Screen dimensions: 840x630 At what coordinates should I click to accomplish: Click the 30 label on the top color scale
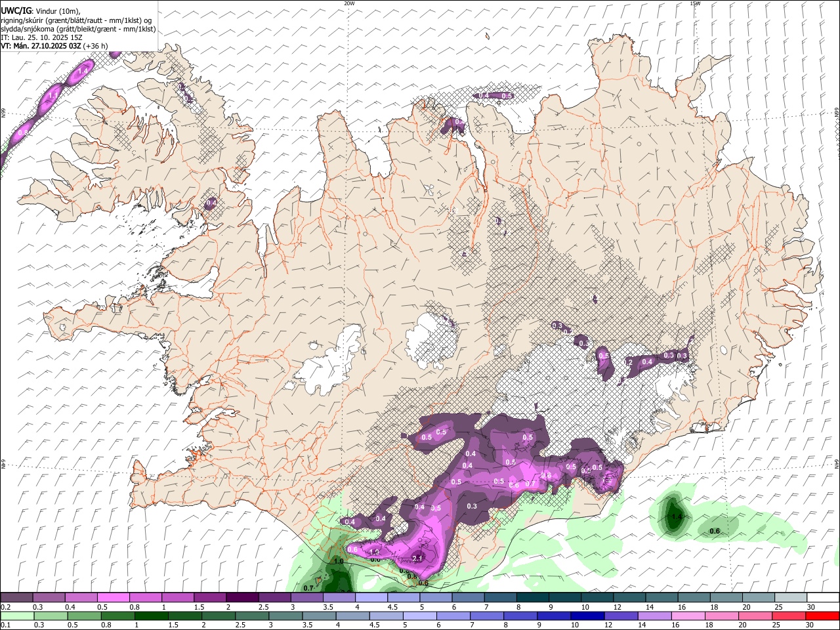811,607
